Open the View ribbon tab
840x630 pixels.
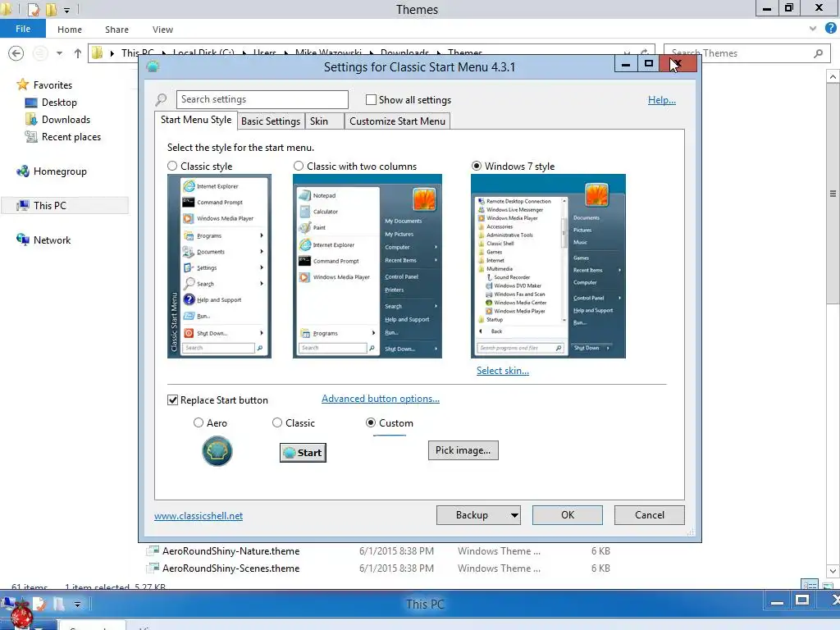(x=163, y=30)
